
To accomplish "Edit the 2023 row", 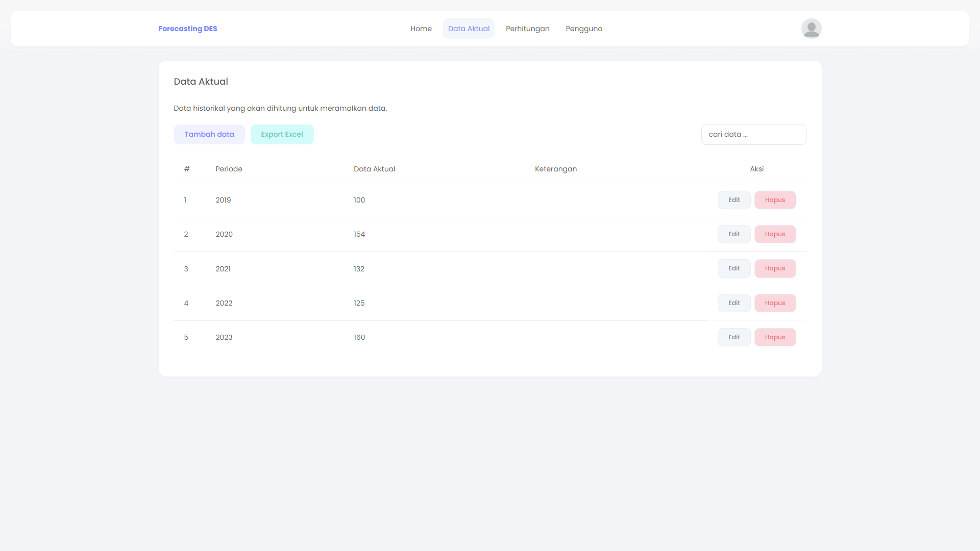I will 734,337.
